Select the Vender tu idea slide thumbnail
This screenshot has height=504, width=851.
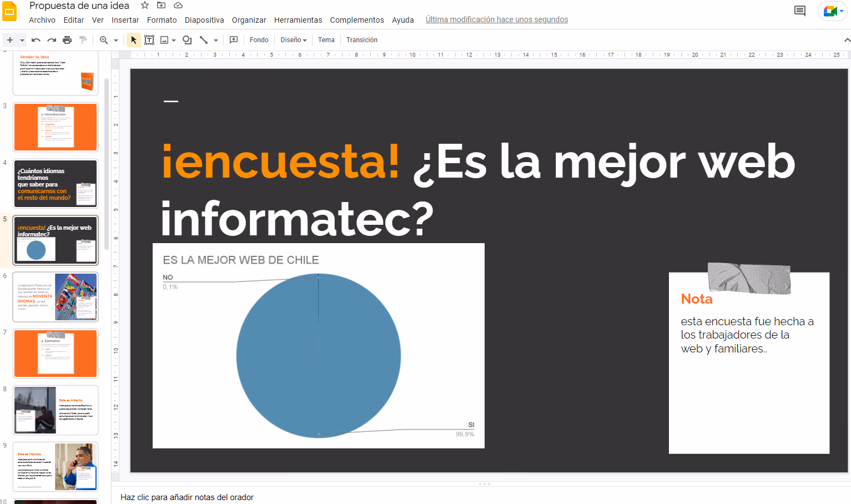coord(56,73)
